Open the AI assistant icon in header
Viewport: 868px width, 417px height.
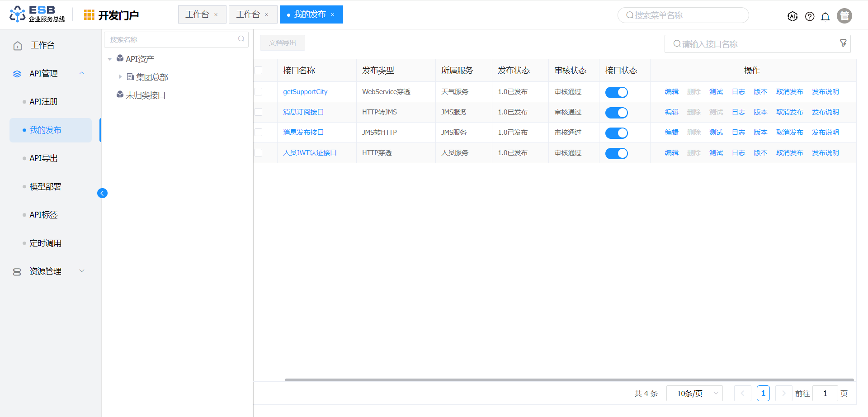click(x=792, y=16)
